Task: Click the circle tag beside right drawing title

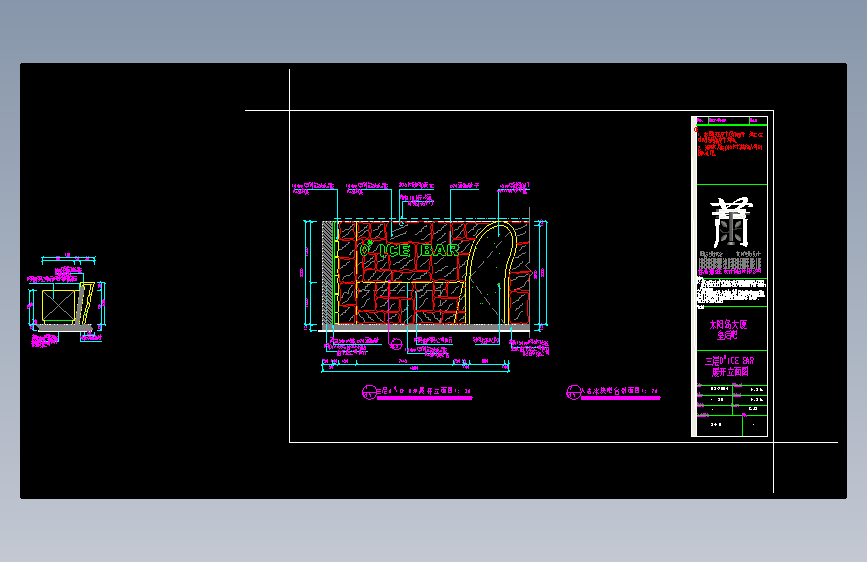Action: pyautogui.click(x=573, y=392)
